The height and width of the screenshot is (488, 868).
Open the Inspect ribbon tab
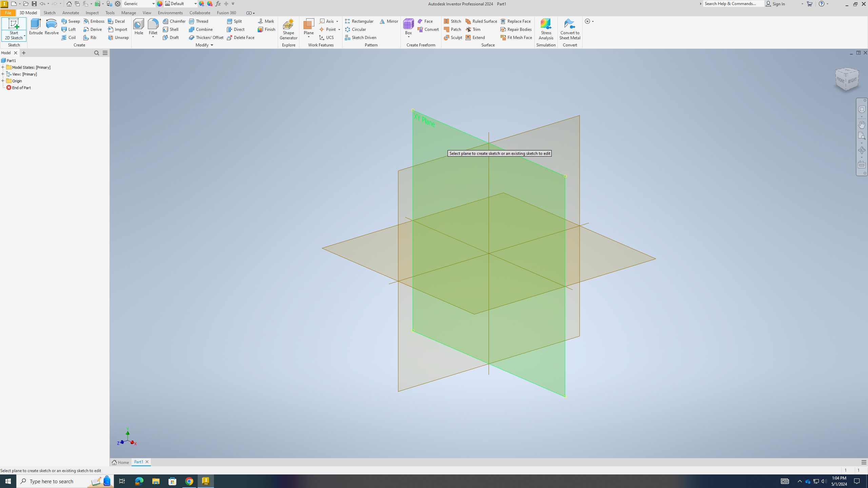coord(92,13)
